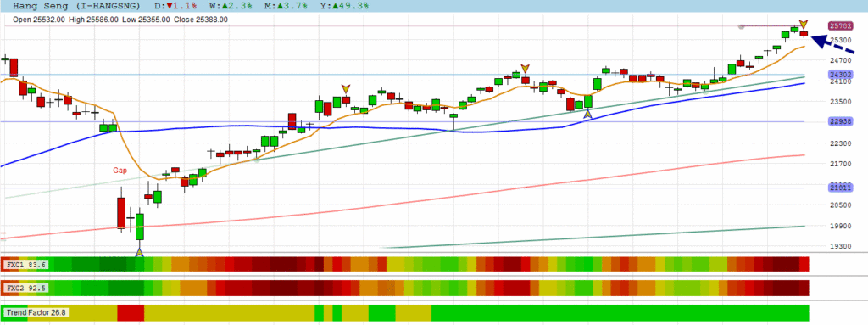The width and height of the screenshot is (868, 325).
Task: Click the up-arrow buy signal below 19300 low
Action: pos(140,252)
